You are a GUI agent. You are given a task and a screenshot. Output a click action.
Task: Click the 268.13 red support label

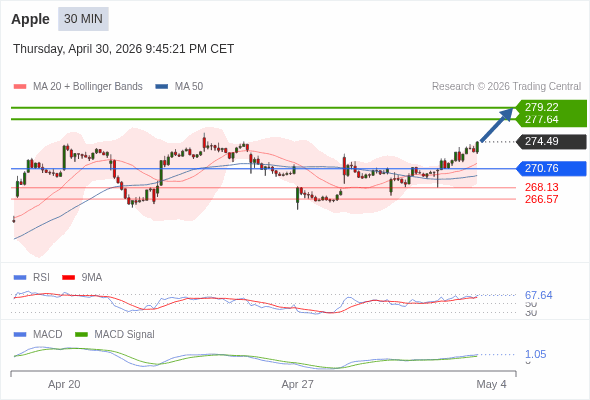point(541,187)
